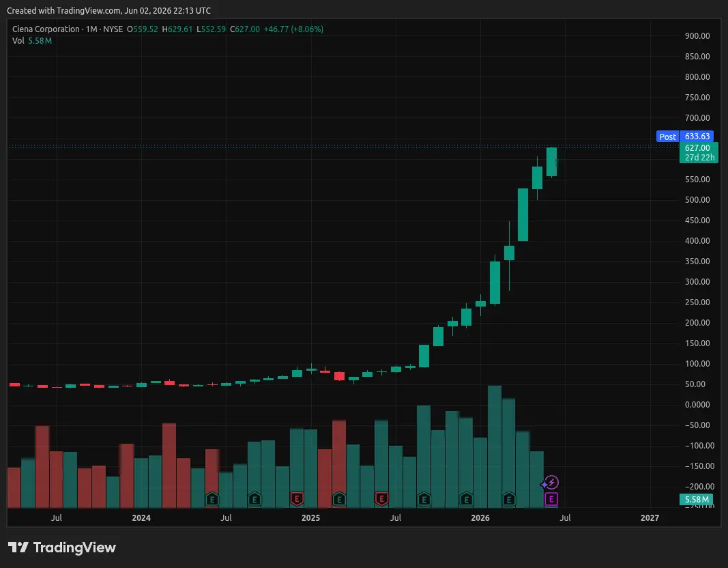Click the 0.0000 price axis label
Image resolution: width=728 pixels, height=568 pixels.
[697, 405]
